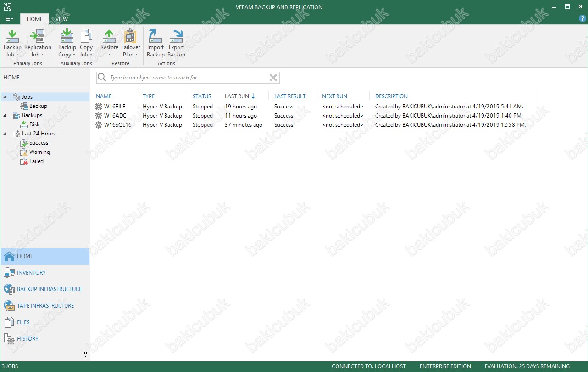Sort by DESCRIPTION column header
The image size is (588, 372).
[391, 96]
